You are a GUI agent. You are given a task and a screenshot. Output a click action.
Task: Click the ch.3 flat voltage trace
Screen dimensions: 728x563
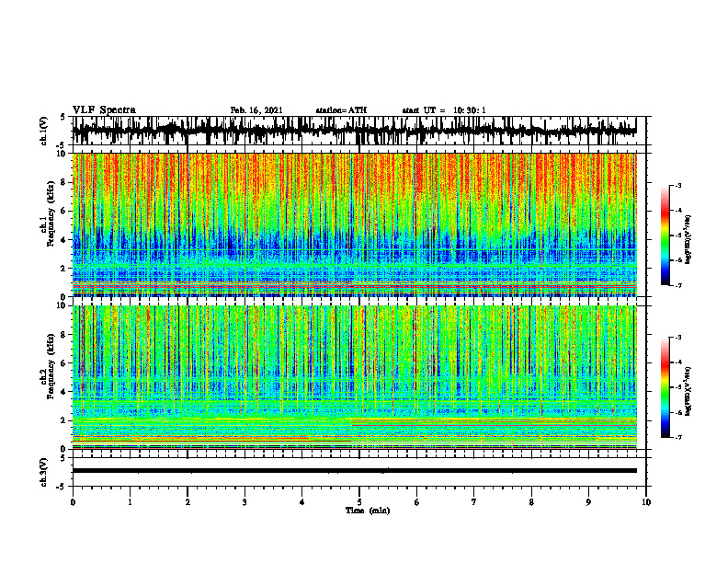[354, 471]
